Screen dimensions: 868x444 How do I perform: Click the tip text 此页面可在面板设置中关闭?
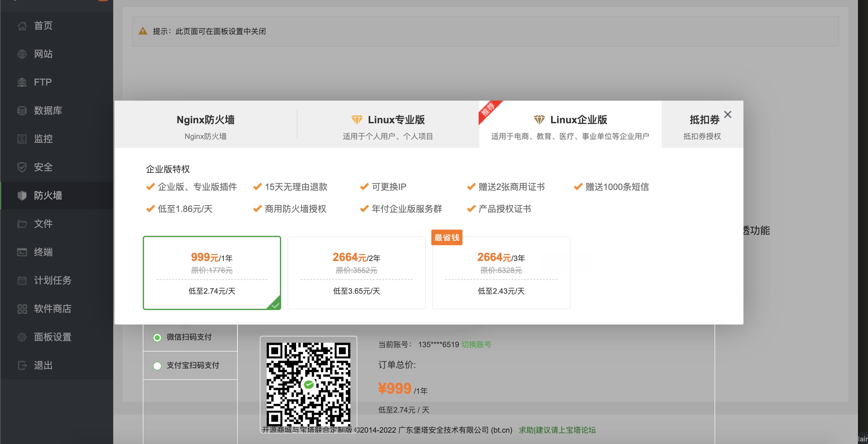click(220, 31)
